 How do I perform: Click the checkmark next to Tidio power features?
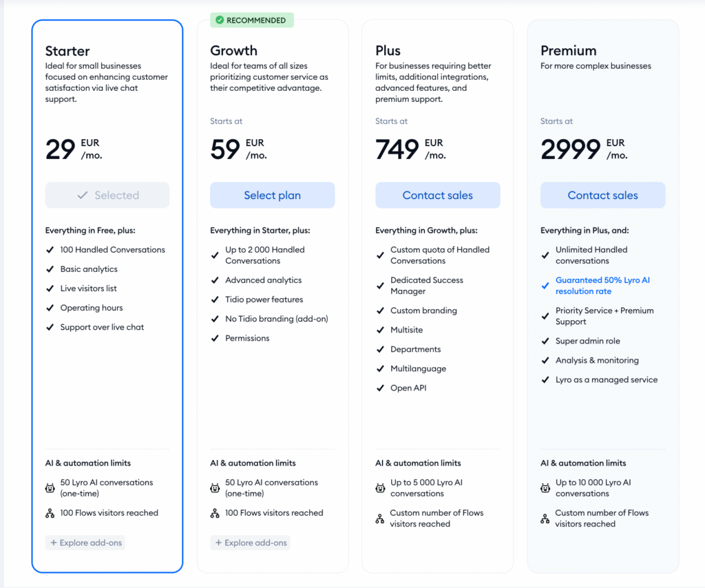(x=215, y=300)
